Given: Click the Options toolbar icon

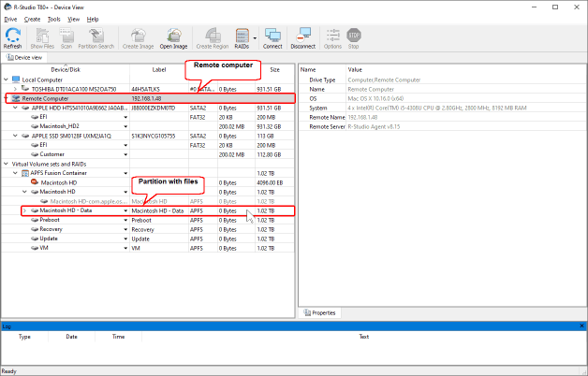Looking at the screenshot, I should click(332, 38).
